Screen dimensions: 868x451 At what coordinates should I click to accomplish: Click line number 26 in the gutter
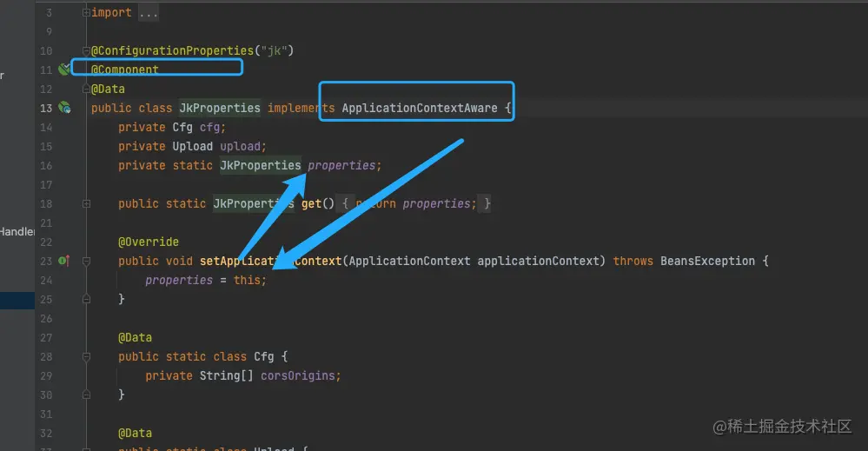pyautogui.click(x=47, y=318)
